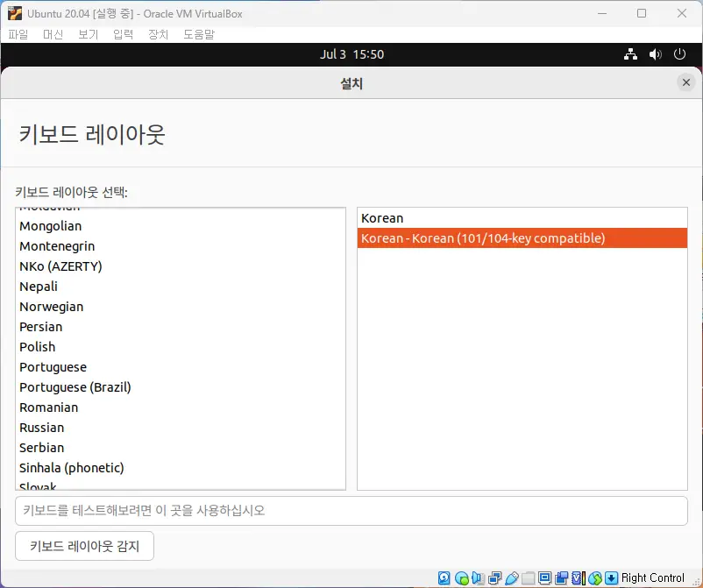Image resolution: width=703 pixels, height=588 pixels.
Task: Select Nepali in the layout list
Action: pyautogui.click(x=181, y=287)
